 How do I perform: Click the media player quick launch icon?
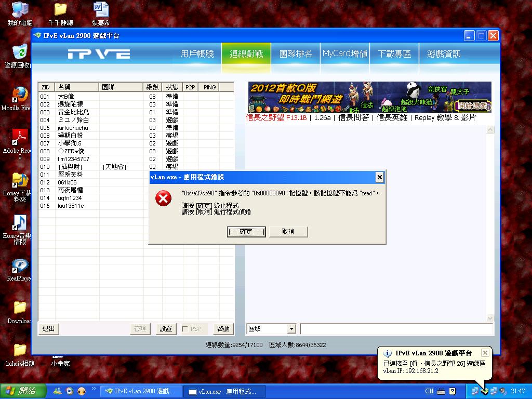tap(70, 391)
